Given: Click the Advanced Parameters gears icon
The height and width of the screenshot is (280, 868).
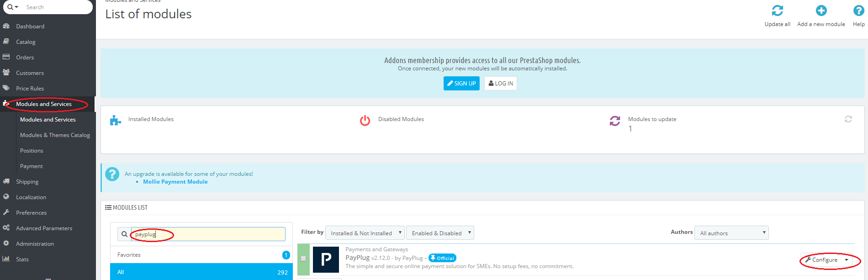Looking at the screenshot, I should [6, 228].
